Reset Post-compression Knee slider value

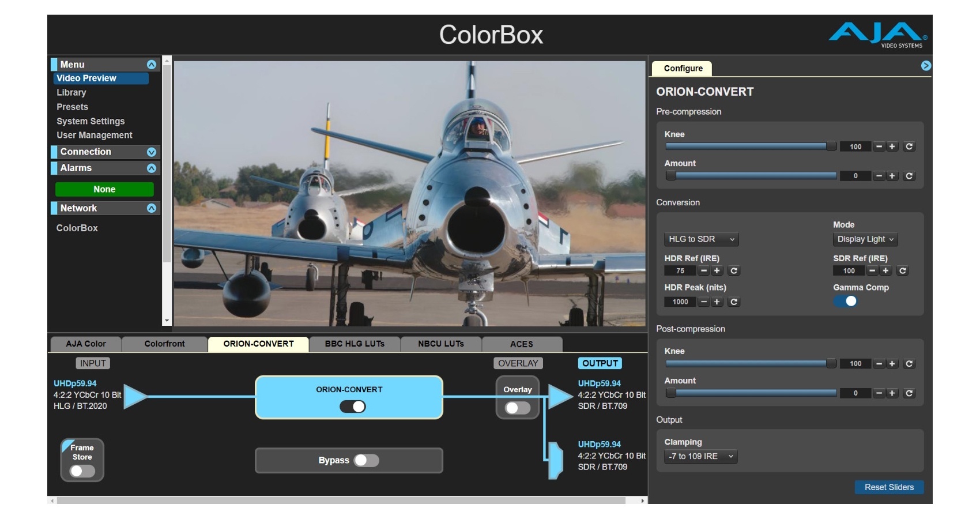tap(909, 363)
